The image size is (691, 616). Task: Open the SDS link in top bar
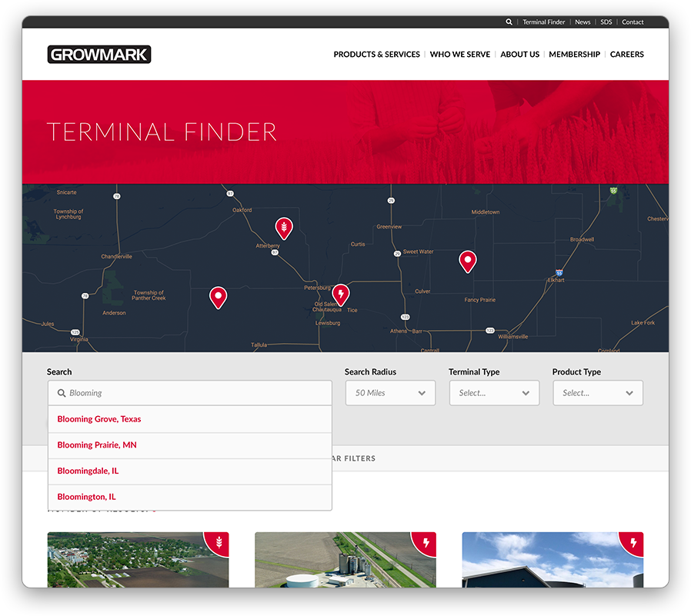pos(606,22)
